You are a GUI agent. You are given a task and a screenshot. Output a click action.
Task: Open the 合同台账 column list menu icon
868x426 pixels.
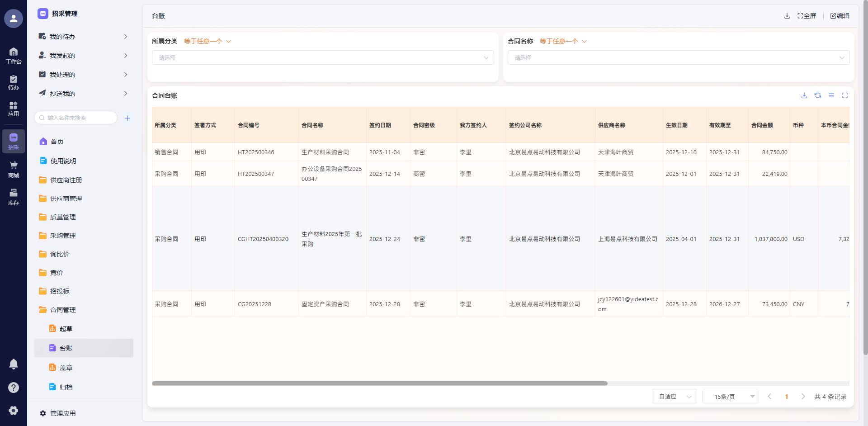(831, 95)
